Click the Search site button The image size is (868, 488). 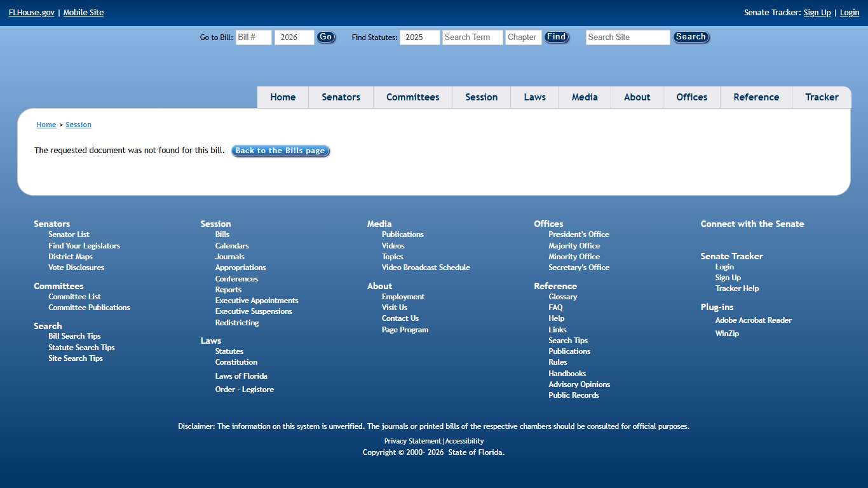[x=691, y=37]
